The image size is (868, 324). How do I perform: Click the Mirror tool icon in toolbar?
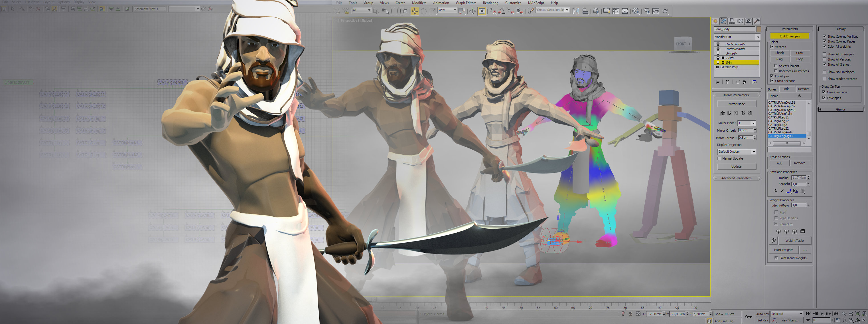coord(576,11)
